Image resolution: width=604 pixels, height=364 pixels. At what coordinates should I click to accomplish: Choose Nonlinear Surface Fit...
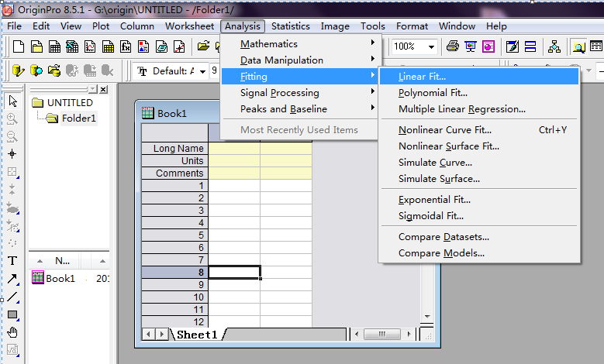pyautogui.click(x=479, y=146)
